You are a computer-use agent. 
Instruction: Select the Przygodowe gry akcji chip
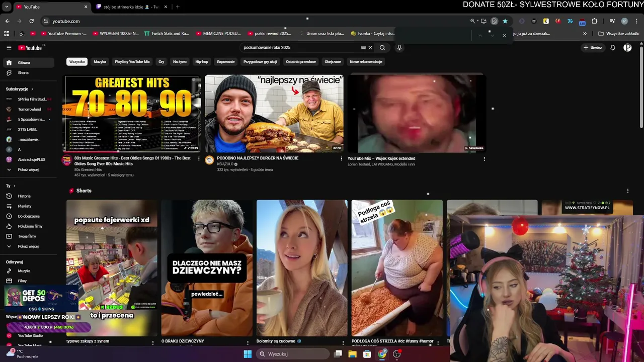pos(260,62)
